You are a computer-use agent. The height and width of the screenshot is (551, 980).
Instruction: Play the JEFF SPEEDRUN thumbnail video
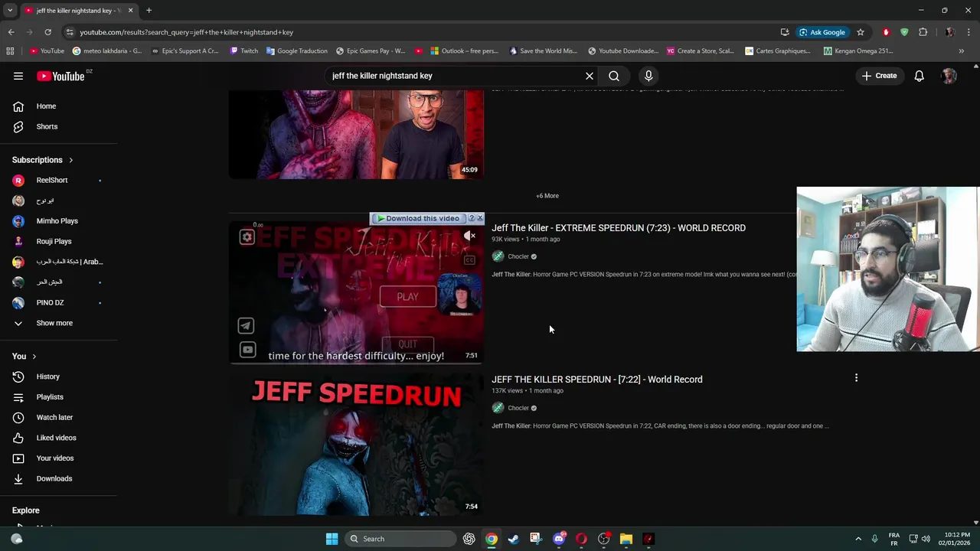click(x=356, y=445)
